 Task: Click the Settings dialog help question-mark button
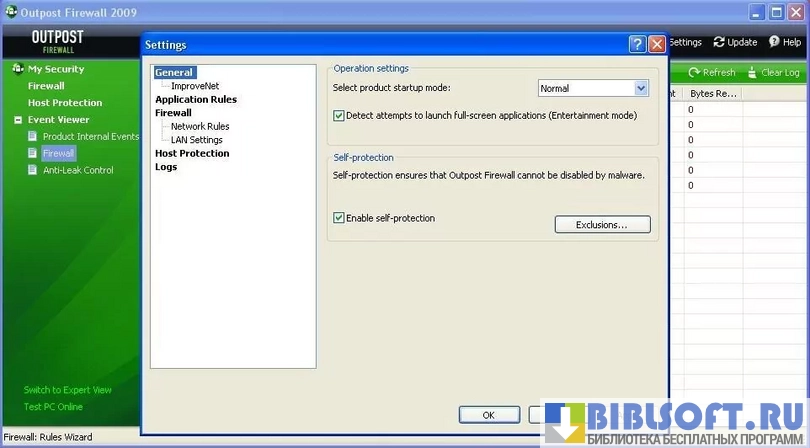(x=637, y=45)
